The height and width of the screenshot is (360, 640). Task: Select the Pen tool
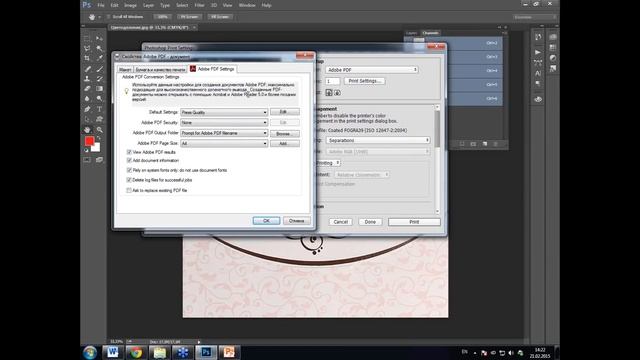coord(87,109)
